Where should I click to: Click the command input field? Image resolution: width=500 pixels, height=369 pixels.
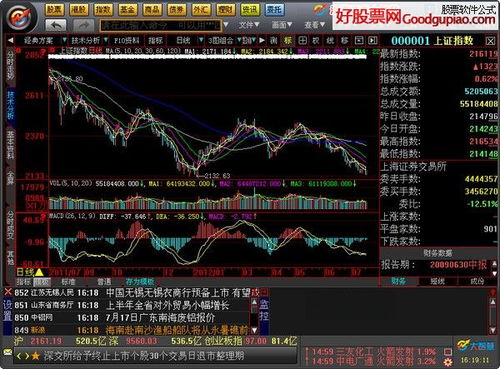coord(160,25)
